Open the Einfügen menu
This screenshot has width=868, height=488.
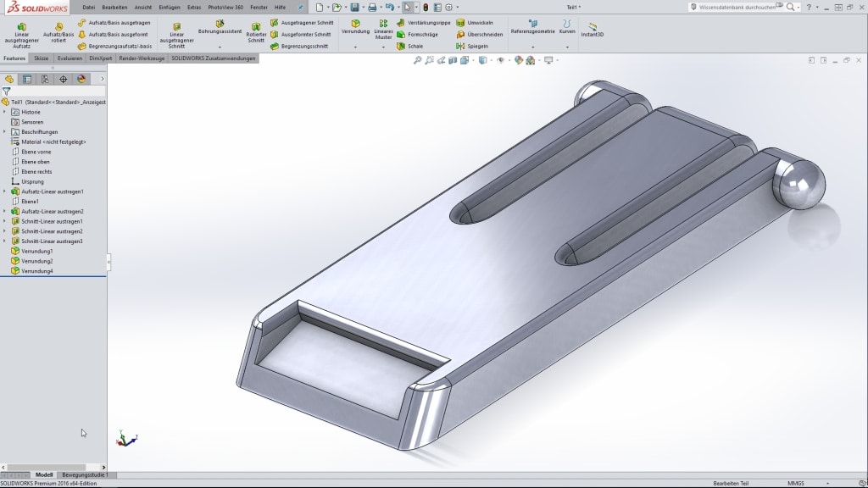point(170,7)
